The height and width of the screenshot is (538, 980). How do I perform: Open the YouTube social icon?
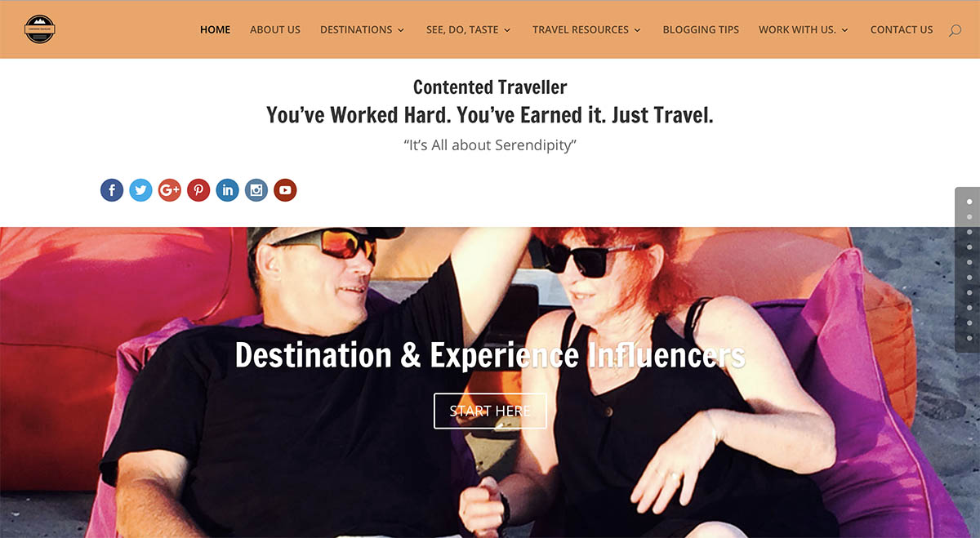click(x=285, y=190)
